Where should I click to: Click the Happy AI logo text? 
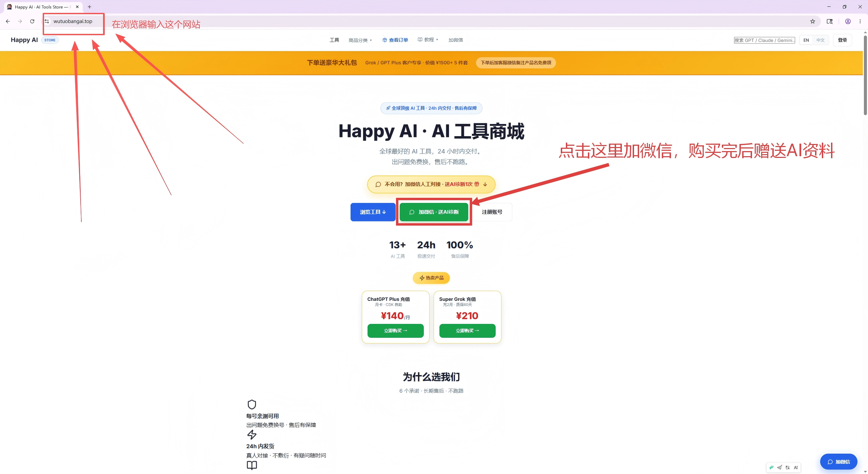(x=24, y=40)
